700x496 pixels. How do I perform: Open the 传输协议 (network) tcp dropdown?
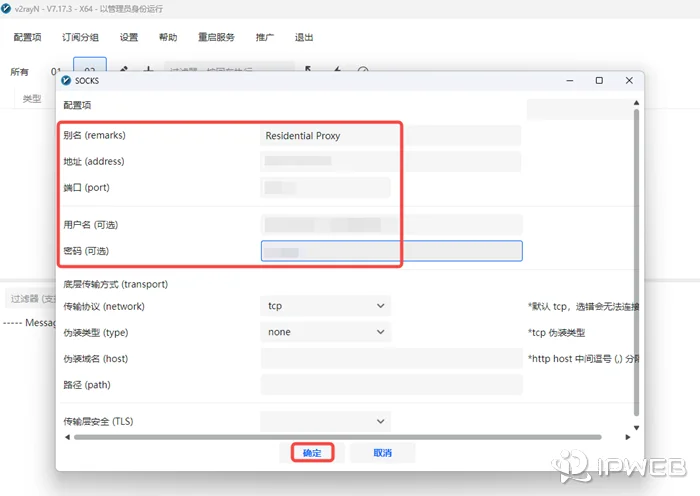click(325, 306)
